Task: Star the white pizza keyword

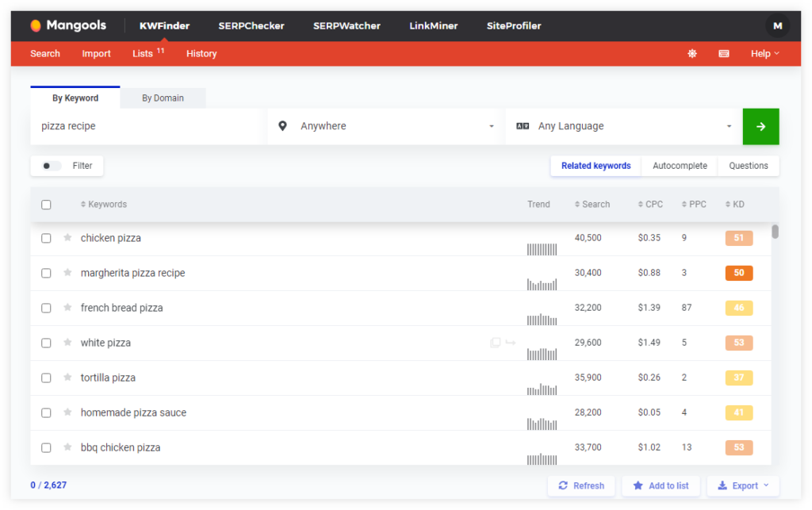Action: click(x=67, y=342)
